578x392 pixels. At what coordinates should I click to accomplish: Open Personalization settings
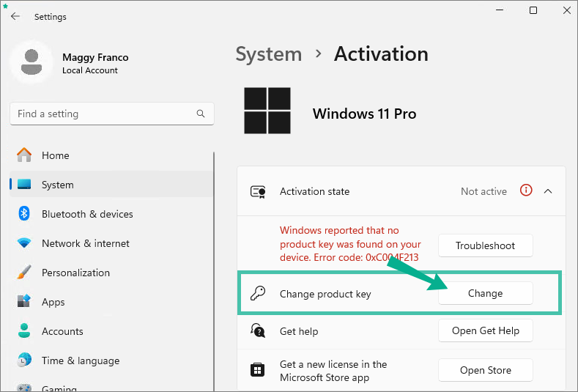click(x=111, y=273)
